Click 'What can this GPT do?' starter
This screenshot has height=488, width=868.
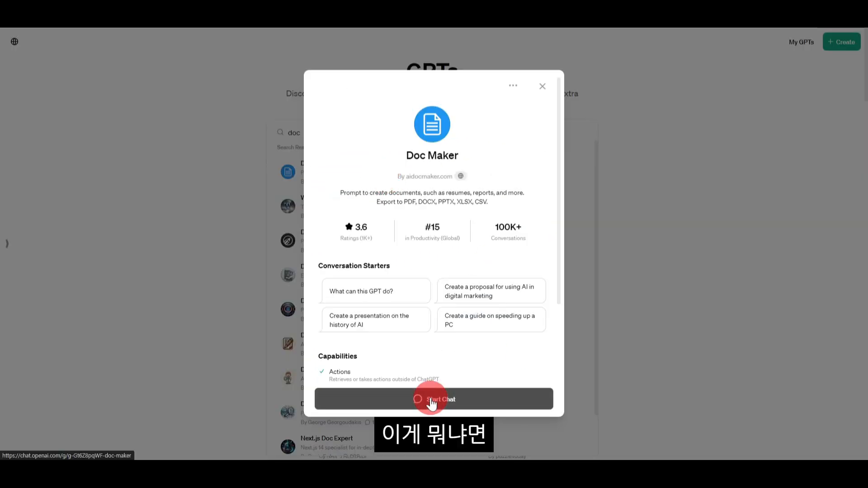tap(376, 291)
